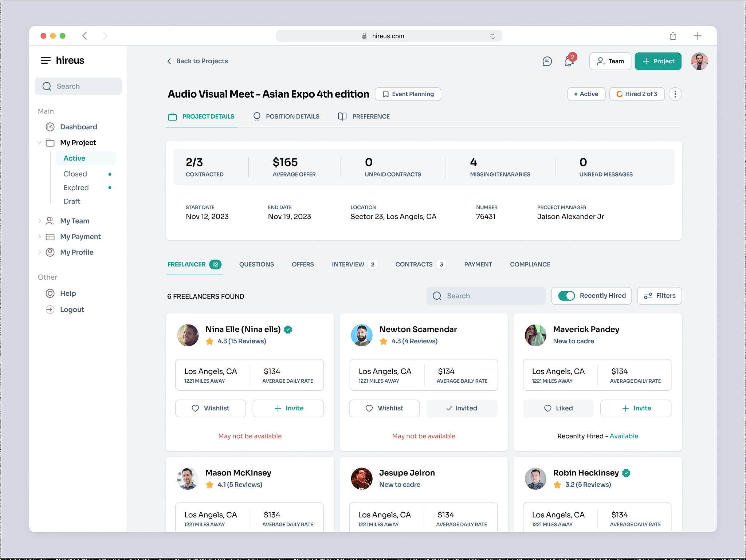Click the My Payment card icon
Image resolution: width=746 pixels, height=560 pixels.
[x=50, y=237]
